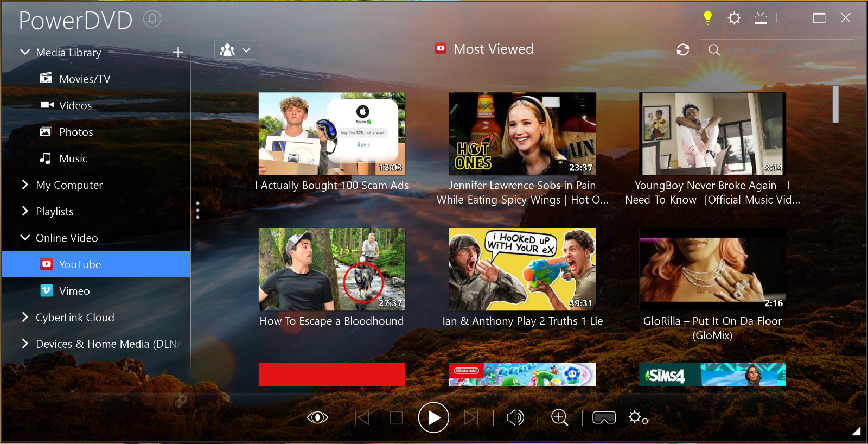This screenshot has width=868, height=444.
Task: Stop playback with the square button
Action: tap(397, 417)
